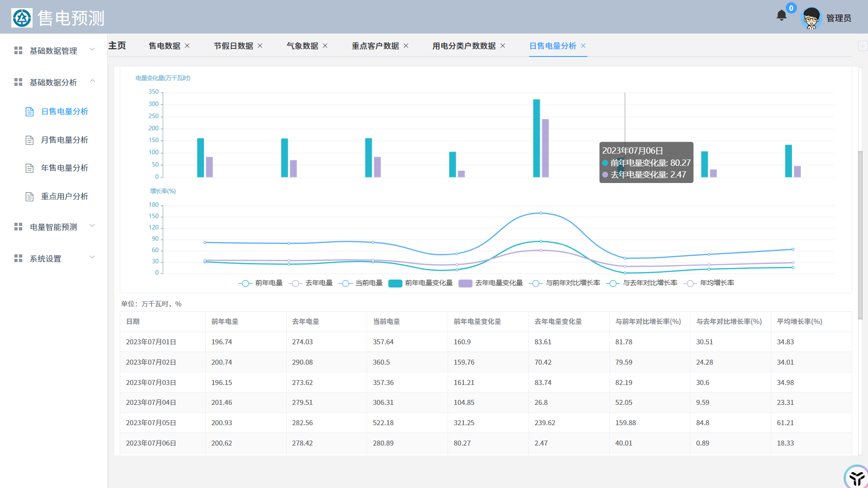868x488 pixels.
Task: Click the app logo in header
Action: pos(22,18)
